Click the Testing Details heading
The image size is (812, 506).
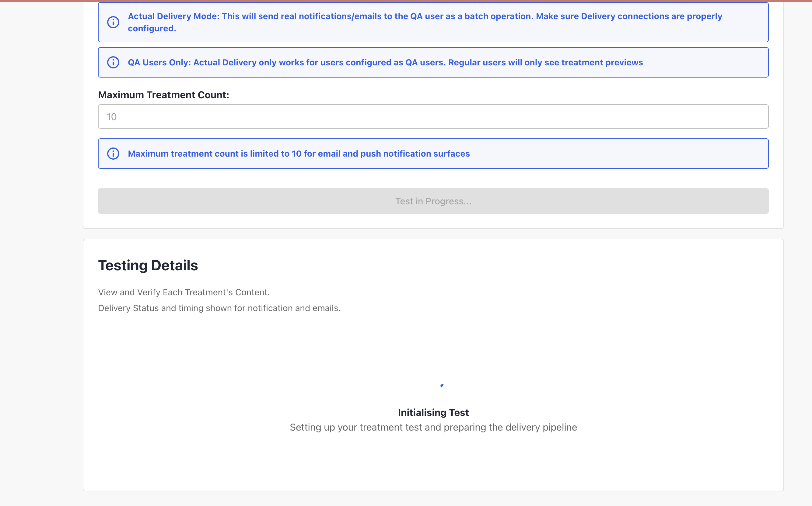pyautogui.click(x=148, y=265)
